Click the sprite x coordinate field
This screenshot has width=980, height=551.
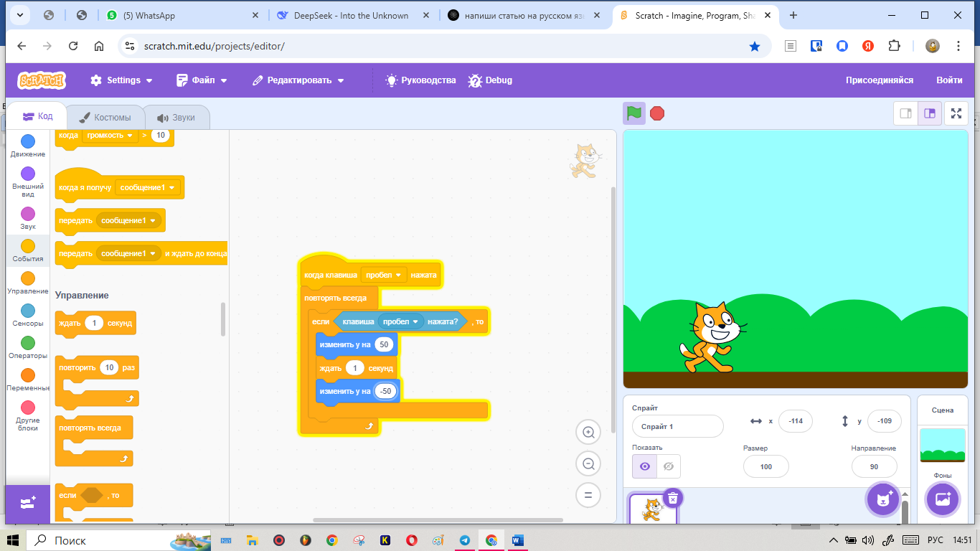[795, 421]
